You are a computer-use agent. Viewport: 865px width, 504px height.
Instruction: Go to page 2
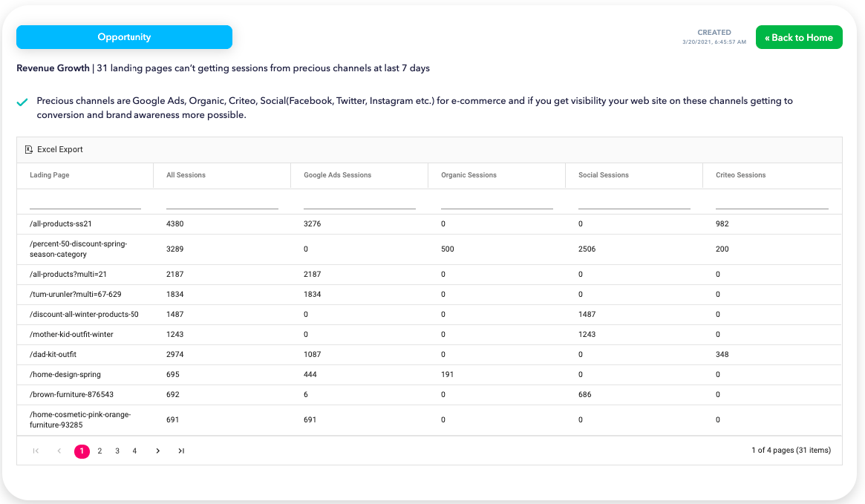click(x=99, y=451)
